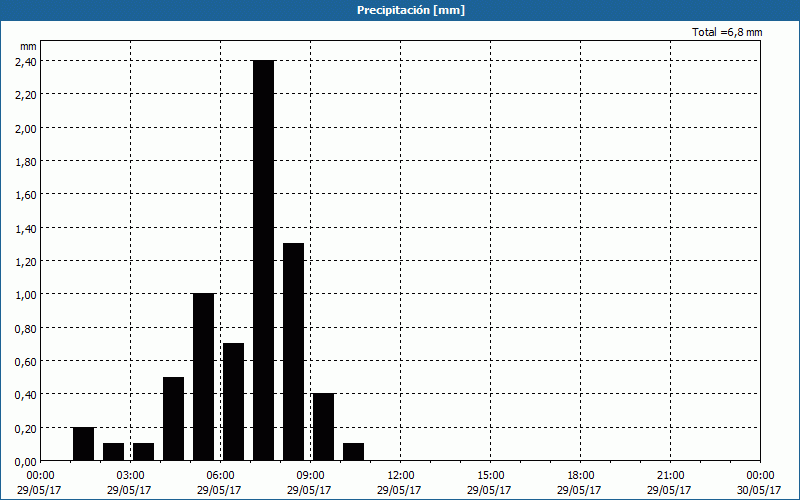Click the '30/05/17' date label
The height and width of the screenshot is (500, 800).
pos(759,490)
